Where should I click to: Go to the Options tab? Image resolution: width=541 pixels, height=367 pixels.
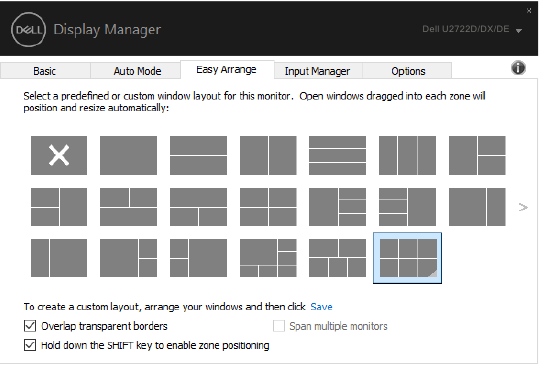(408, 71)
